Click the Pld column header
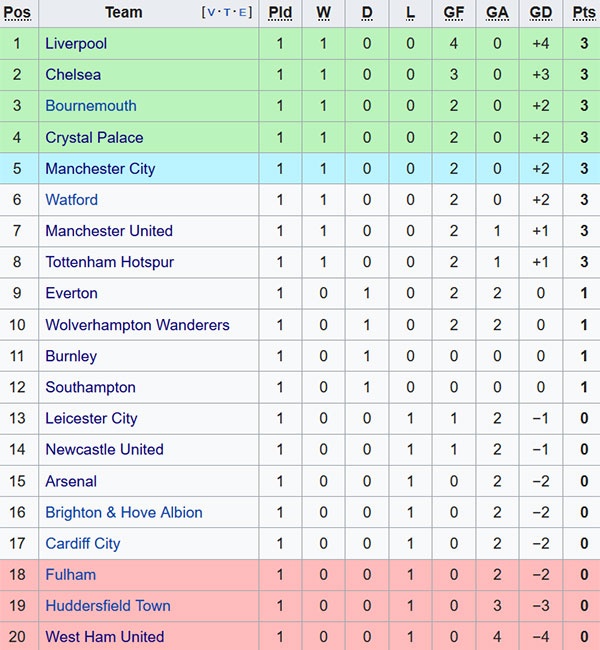600x650 pixels. pyautogui.click(x=280, y=13)
